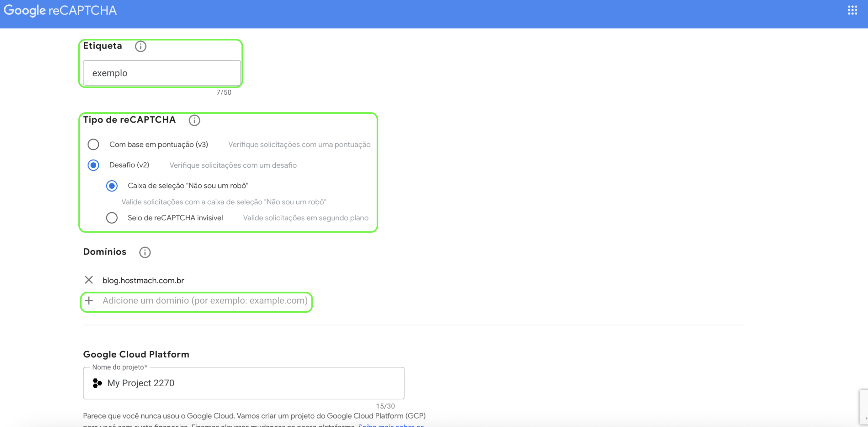Choose the "Não sou um robô" checkbox option
The height and width of the screenshot is (427, 868).
[x=112, y=186]
